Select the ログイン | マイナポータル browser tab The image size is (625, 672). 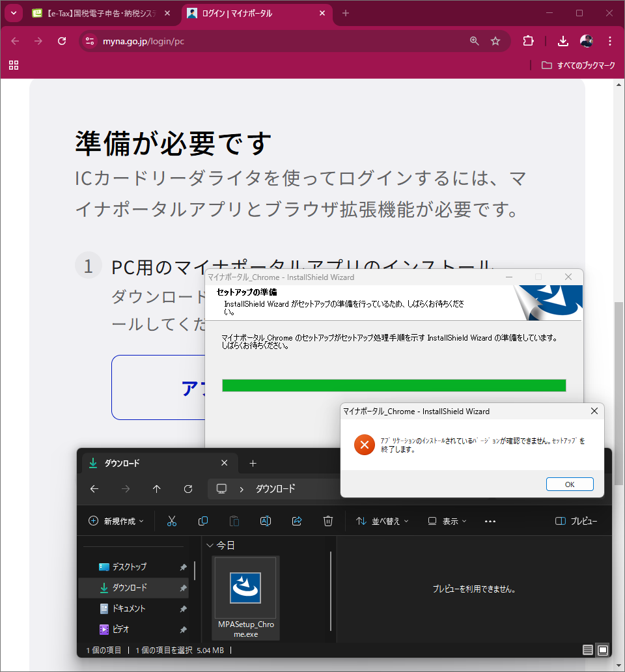(256, 13)
